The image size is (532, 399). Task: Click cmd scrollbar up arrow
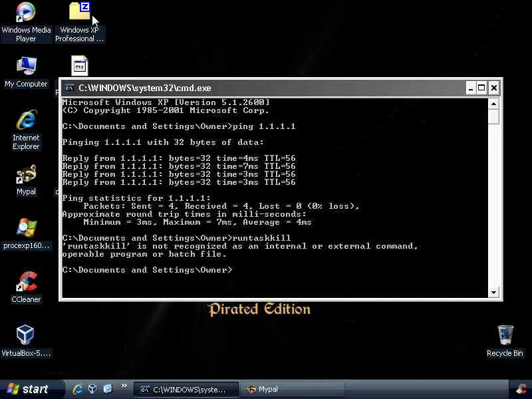[493, 104]
